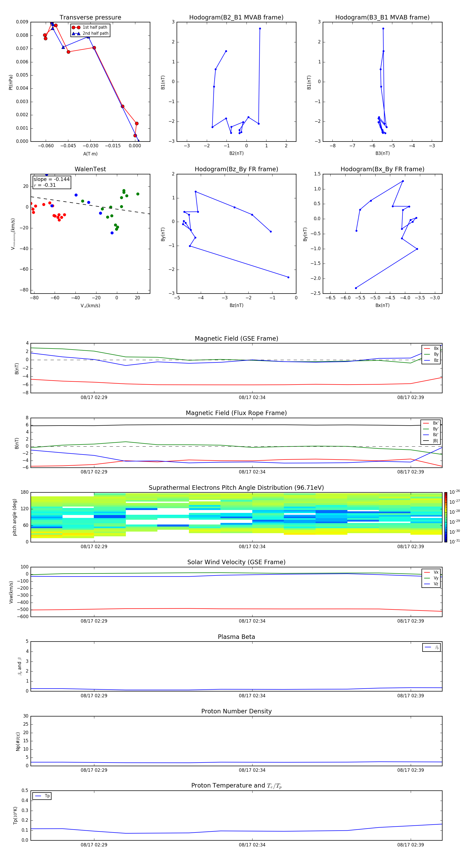The width and height of the screenshot is (473, 868).
Task: Click the 'Proton Temperature and Te/Tp' title
Action: 236,786
